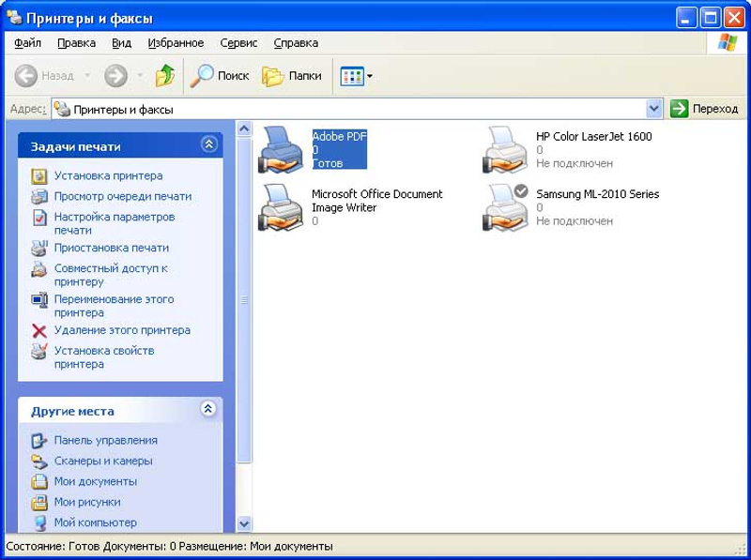Click the Поиск search toolbar button
This screenshot has height=560, width=751.
220,76
